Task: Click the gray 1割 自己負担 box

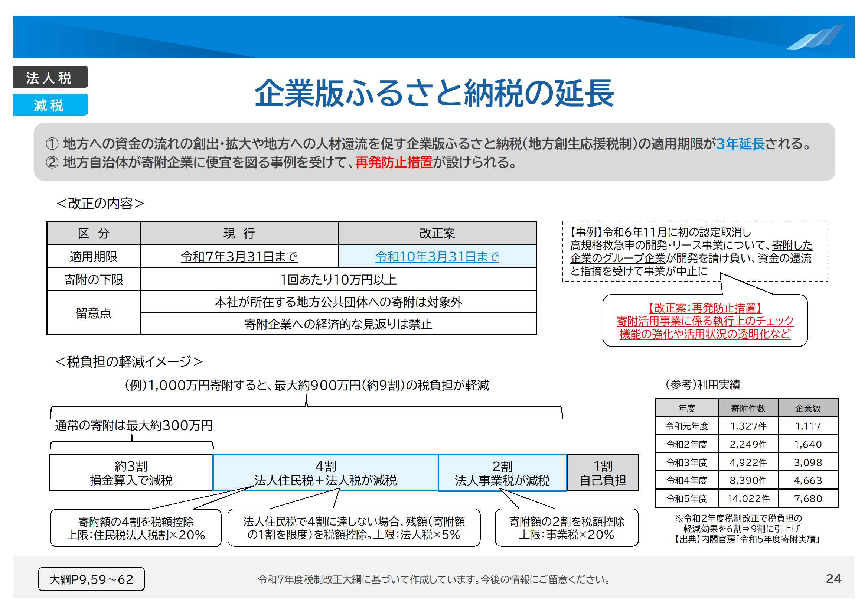Action: [x=603, y=473]
